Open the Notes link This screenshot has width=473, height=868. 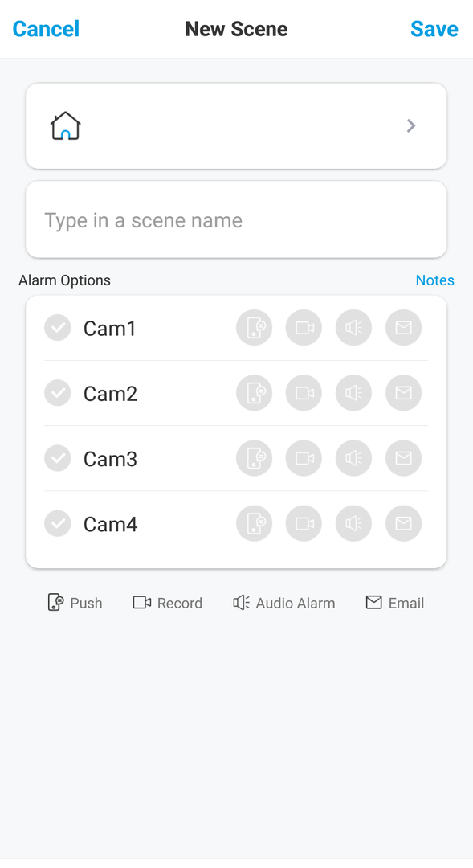pos(434,280)
